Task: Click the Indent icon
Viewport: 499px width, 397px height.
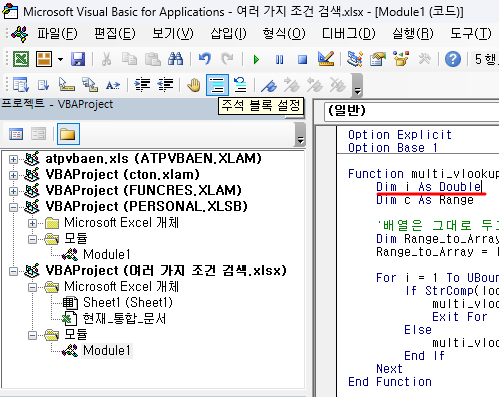Action: pyautogui.click(x=142, y=85)
